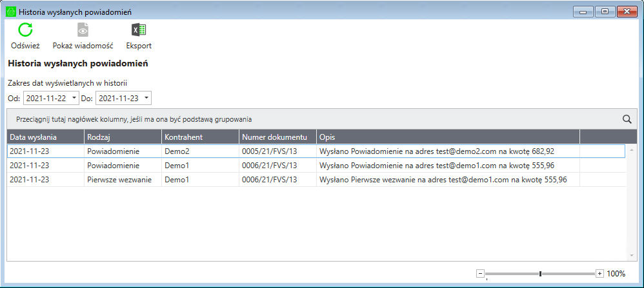Open the Pokaż wiadomość eye icon
Viewport: 644px width, 288px height.
(83, 30)
